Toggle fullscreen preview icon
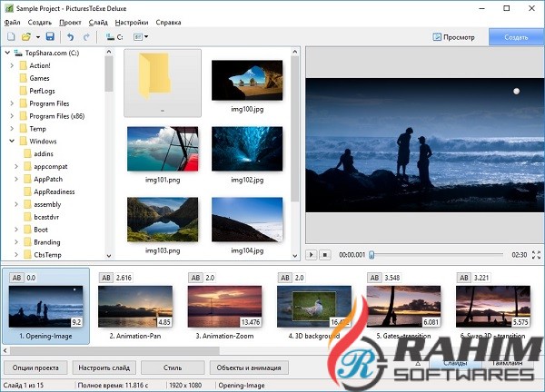Image resolution: width=545 pixels, height=392 pixels. click(536, 255)
